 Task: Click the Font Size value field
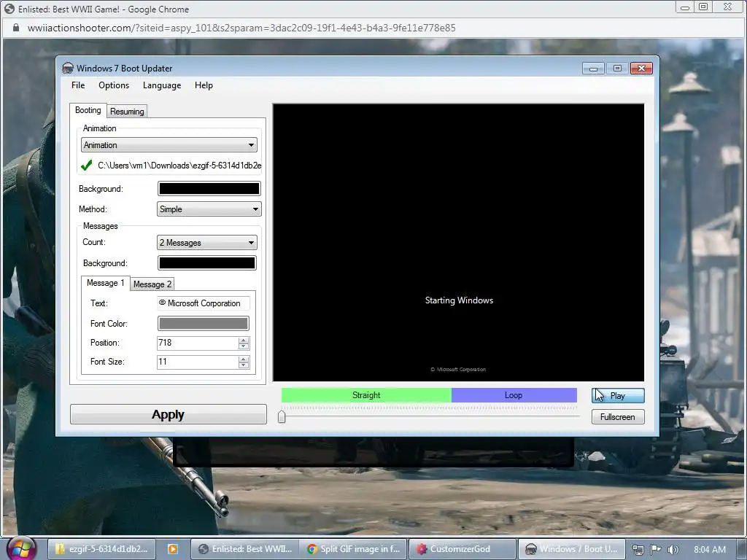(197, 362)
